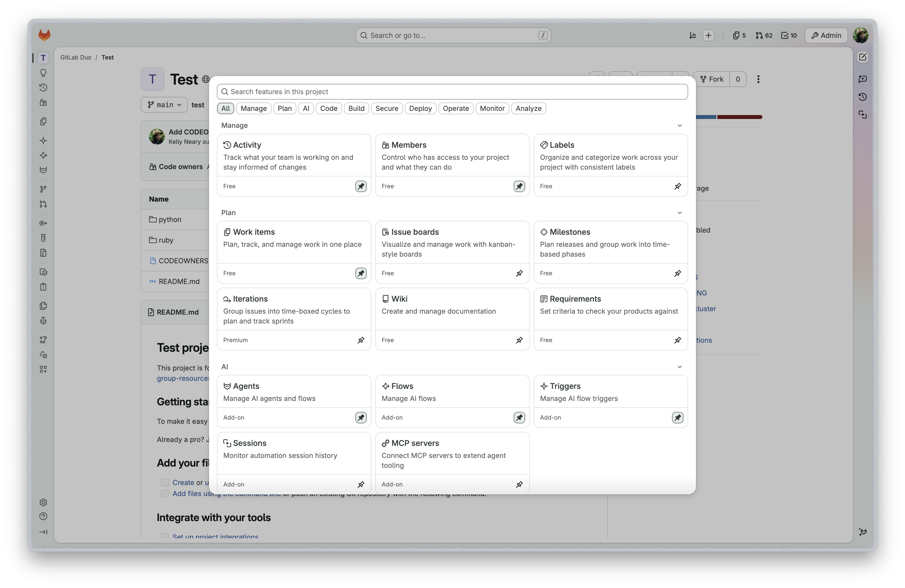Open the Wiki feature card title
Image resolution: width=905 pixels, height=588 pixels.
(x=399, y=299)
